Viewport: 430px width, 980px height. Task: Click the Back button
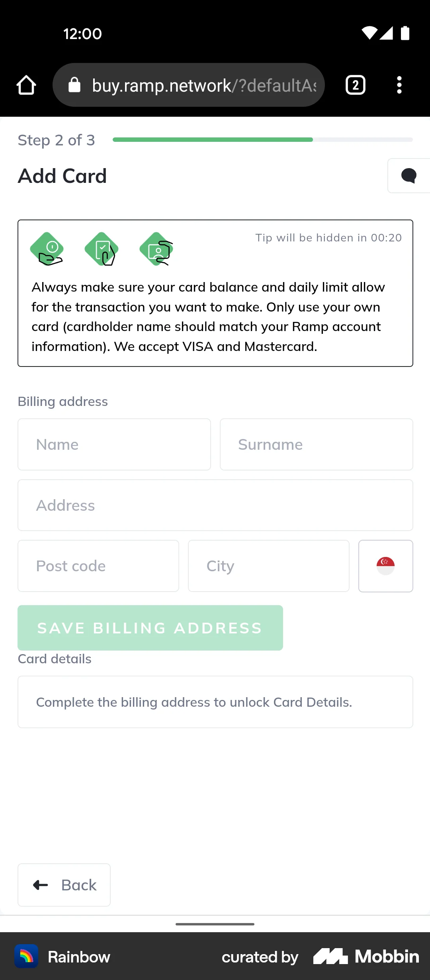coord(64,885)
